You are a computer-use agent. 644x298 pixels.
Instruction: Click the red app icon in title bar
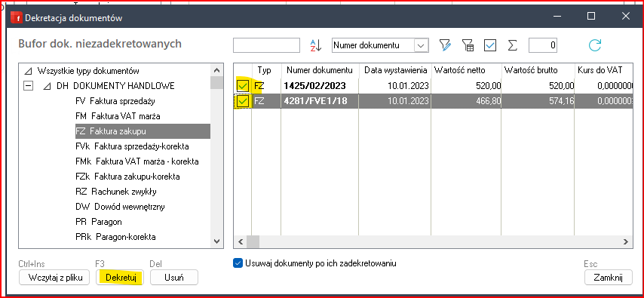pos(17,17)
